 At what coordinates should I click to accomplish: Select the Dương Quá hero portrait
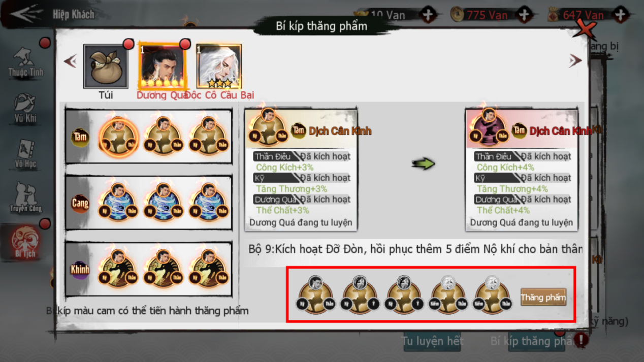pyautogui.click(x=163, y=67)
